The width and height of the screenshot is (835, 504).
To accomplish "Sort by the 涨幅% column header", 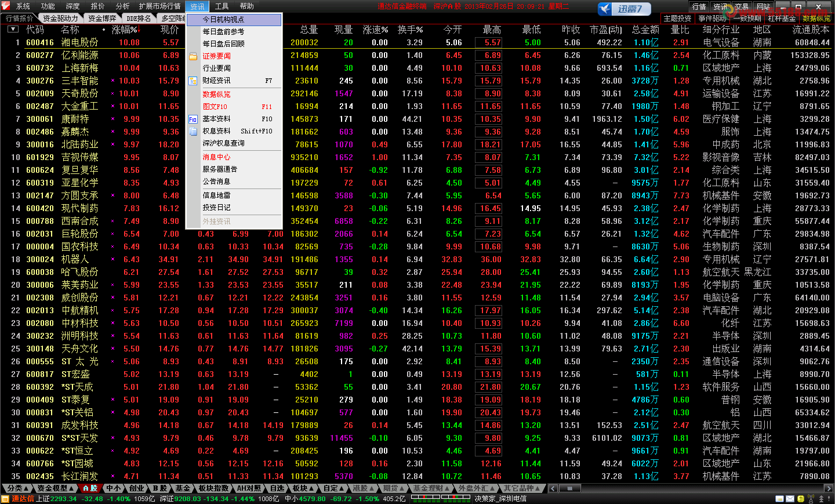I will (126, 29).
